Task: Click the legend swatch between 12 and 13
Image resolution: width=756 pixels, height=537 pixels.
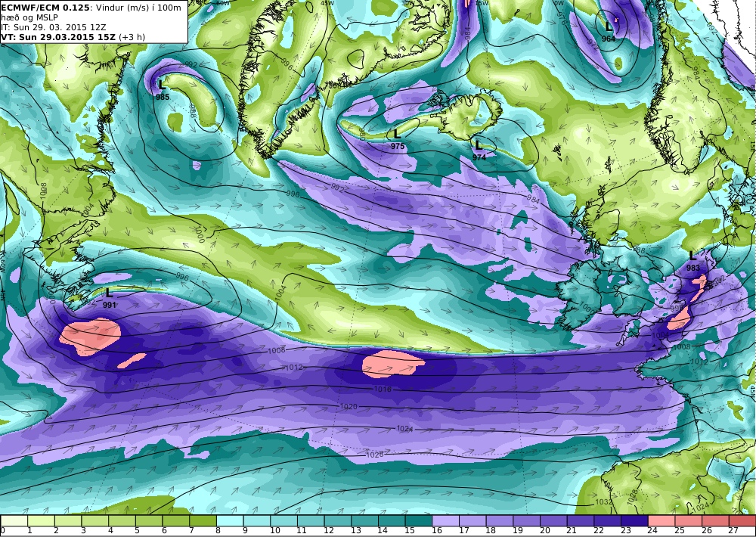Action: point(338,520)
